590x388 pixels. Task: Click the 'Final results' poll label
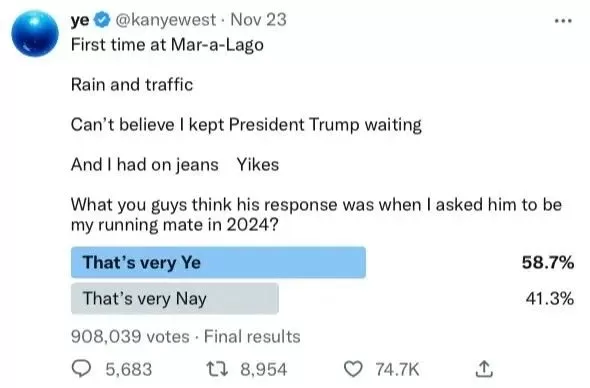[x=252, y=336]
